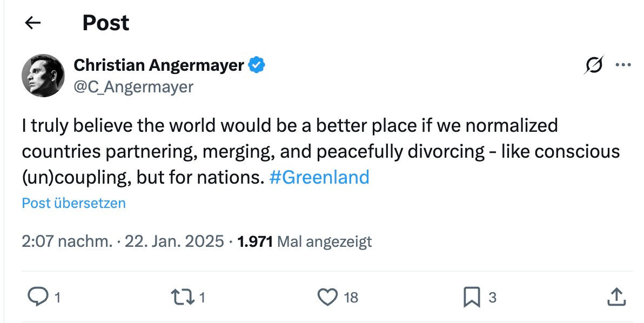
Task: Go back using the left arrow
Action: tap(33, 23)
